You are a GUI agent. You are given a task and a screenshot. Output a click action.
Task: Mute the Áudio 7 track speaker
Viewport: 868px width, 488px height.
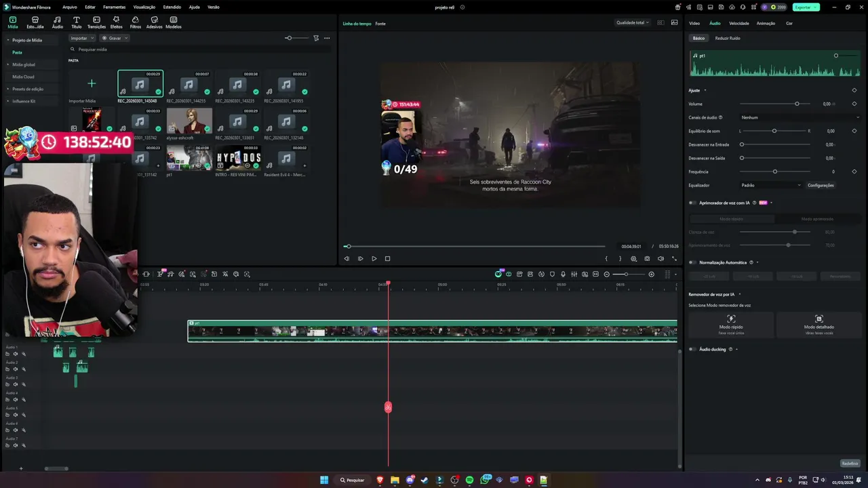(15, 445)
